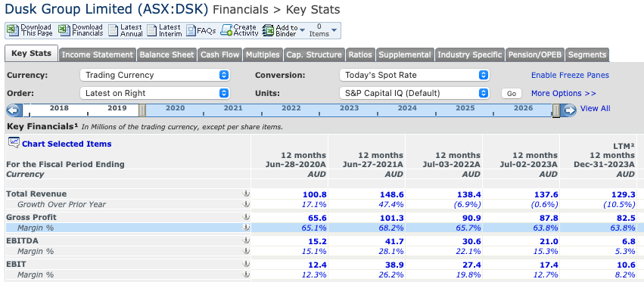Click the 2022 label on the timeline
The height and width of the screenshot is (282, 644).
291,108
